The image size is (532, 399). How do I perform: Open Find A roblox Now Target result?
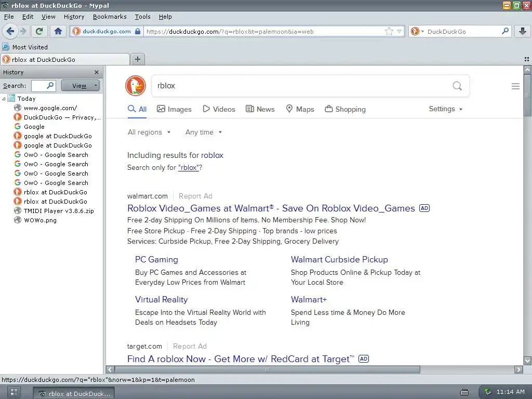pyautogui.click(x=241, y=358)
